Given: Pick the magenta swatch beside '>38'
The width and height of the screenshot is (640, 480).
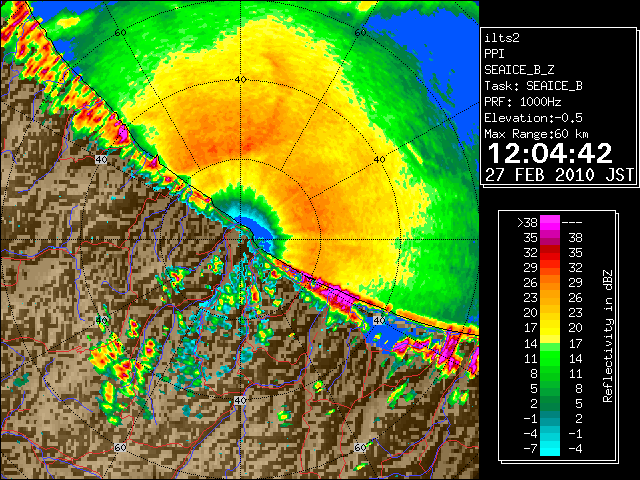Looking at the screenshot, I should [550, 223].
